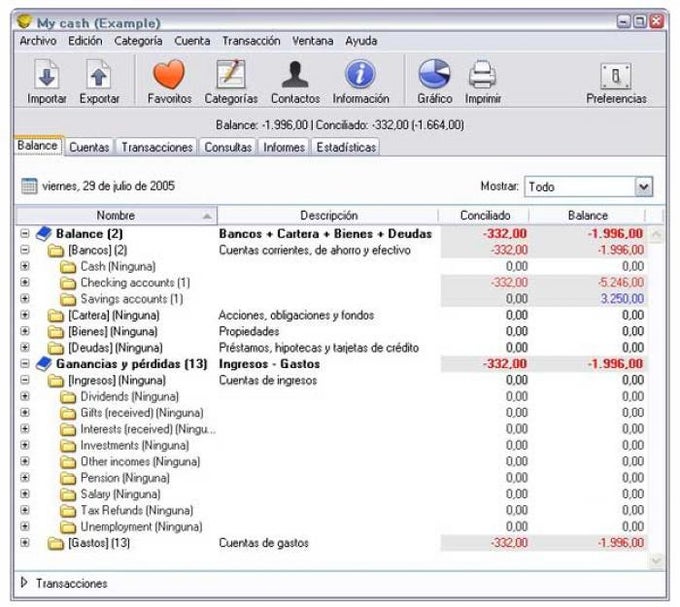
Task: Switch to the Informes tab
Action: click(x=284, y=147)
